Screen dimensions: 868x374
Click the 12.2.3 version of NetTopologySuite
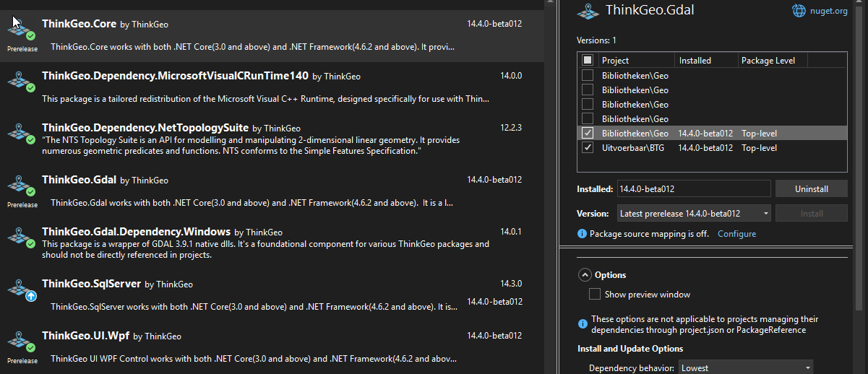tap(511, 128)
